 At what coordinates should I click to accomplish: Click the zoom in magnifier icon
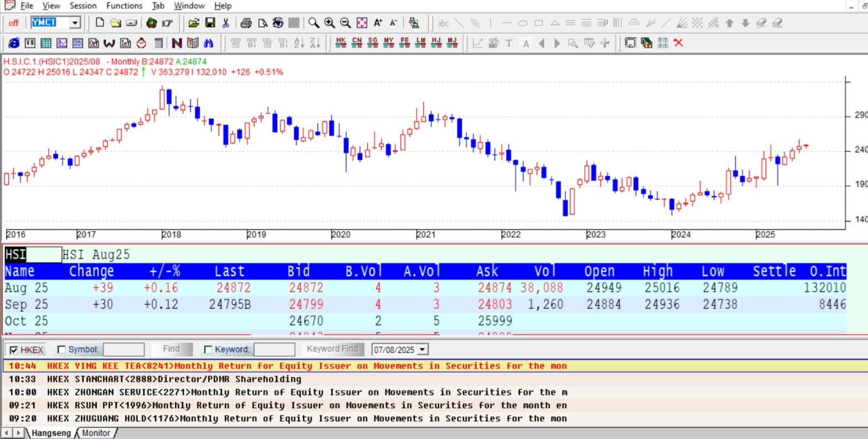tap(330, 23)
